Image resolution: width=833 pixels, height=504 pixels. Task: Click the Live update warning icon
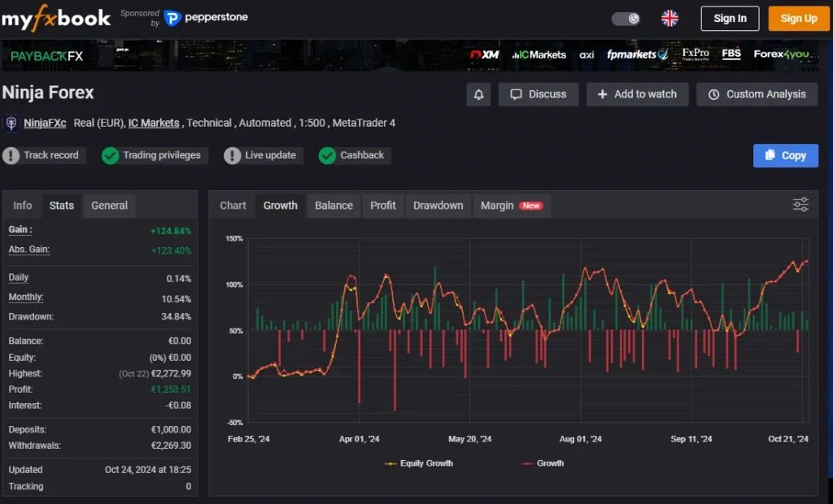point(233,155)
